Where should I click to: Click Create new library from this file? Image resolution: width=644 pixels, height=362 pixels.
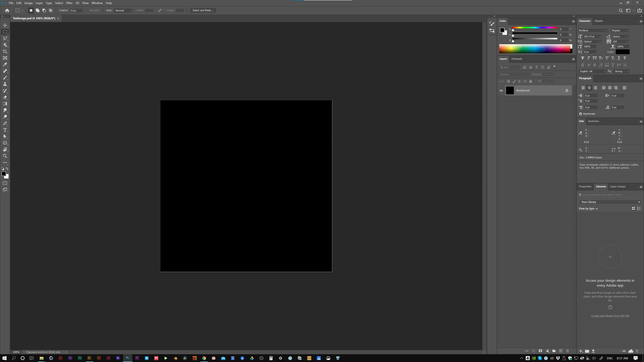pyautogui.click(x=610, y=316)
